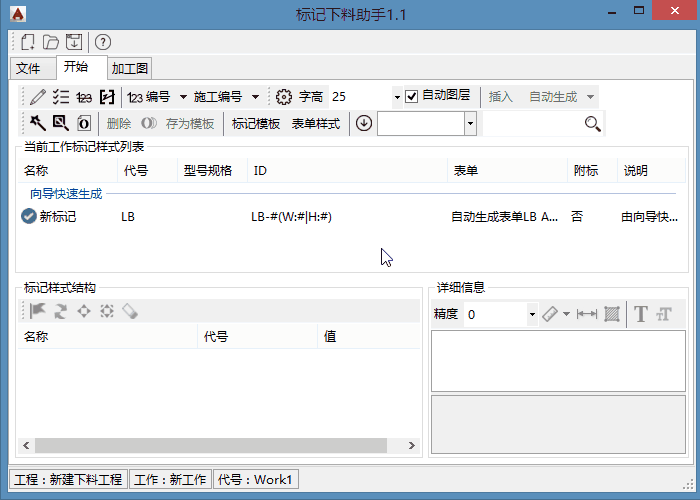
Task: Click the search magnifier icon
Action: point(592,124)
